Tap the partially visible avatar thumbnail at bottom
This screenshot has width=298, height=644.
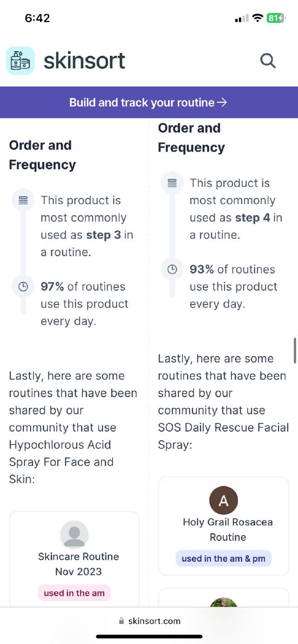(223, 603)
